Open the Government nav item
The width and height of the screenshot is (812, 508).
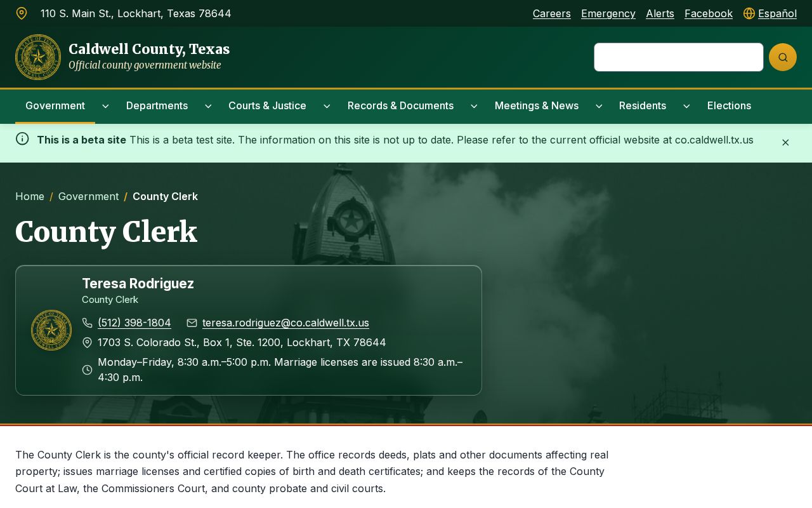(x=55, y=106)
